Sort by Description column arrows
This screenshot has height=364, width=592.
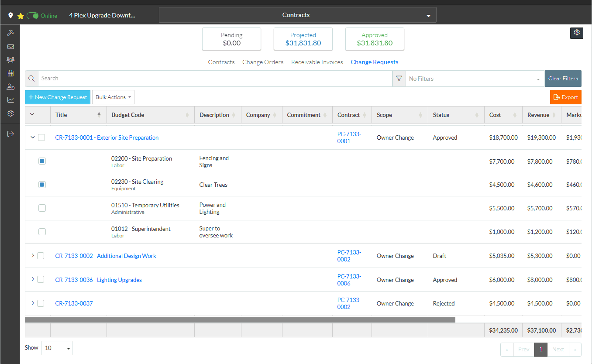[x=234, y=115]
